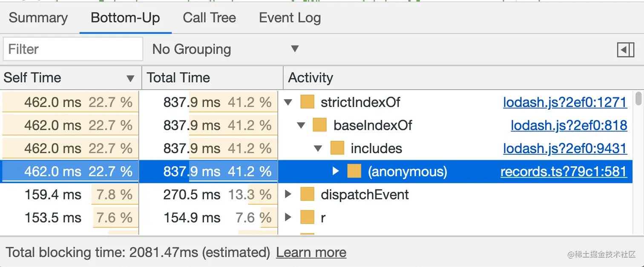The width and height of the screenshot is (644, 267).
Task: Open link lodash.js?2ef0:9431
Action: [x=565, y=148]
